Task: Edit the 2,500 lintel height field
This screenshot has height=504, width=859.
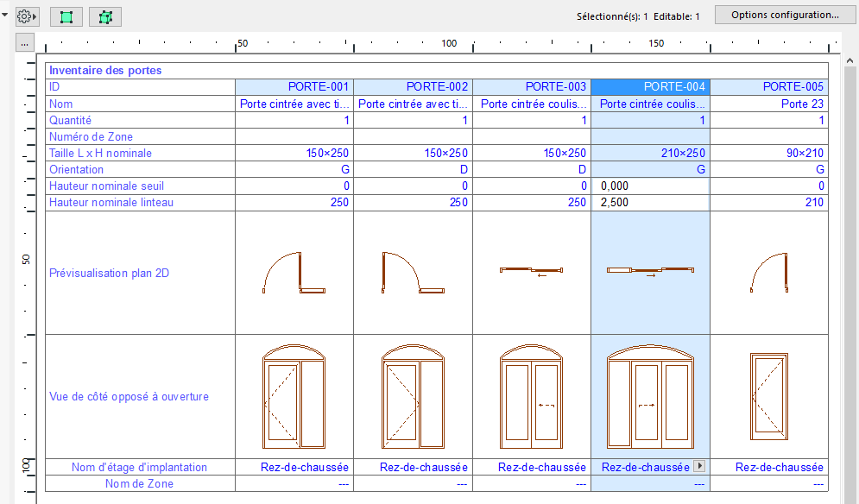Action: click(x=650, y=203)
